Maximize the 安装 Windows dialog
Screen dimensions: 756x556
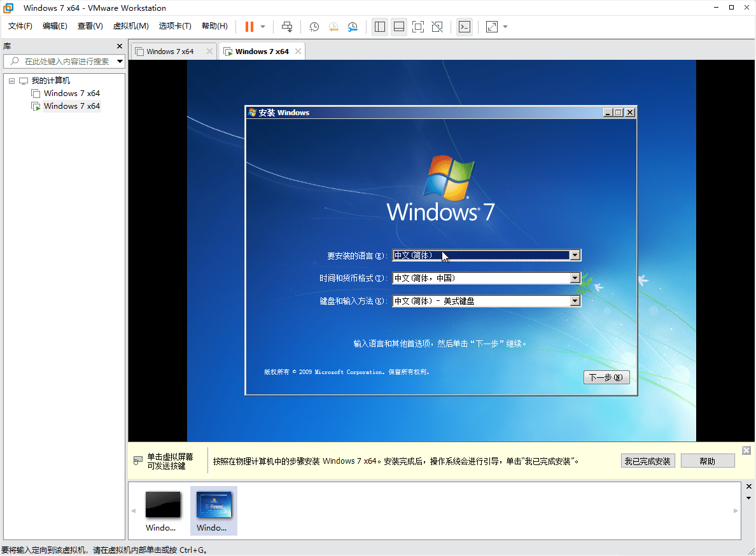(x=619, y=113)
